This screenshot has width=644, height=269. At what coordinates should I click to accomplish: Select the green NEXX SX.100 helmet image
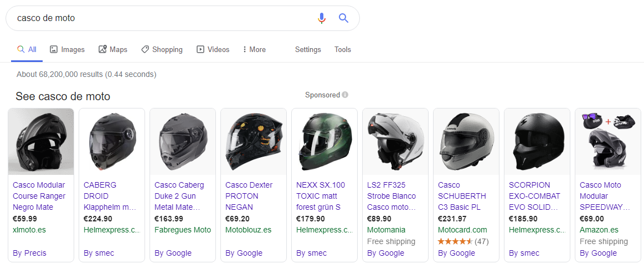[x=324, y=142]
